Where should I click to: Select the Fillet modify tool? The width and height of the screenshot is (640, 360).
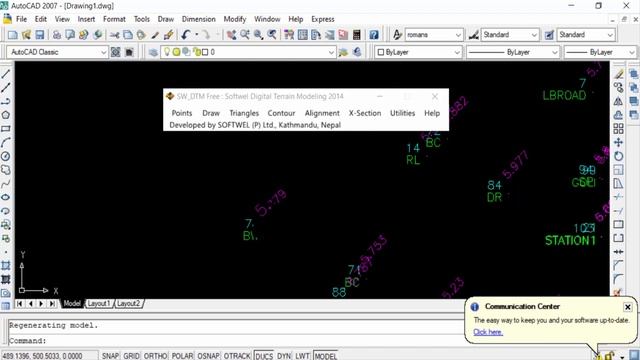click(x=619, y=279)
